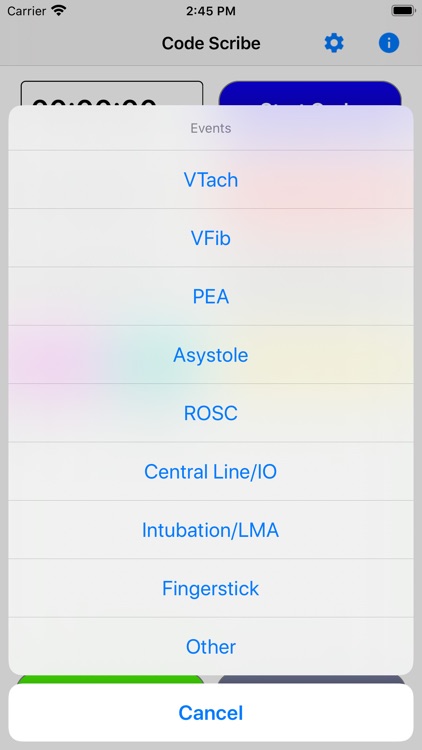Tap the gray button behind the sheet

311,679
